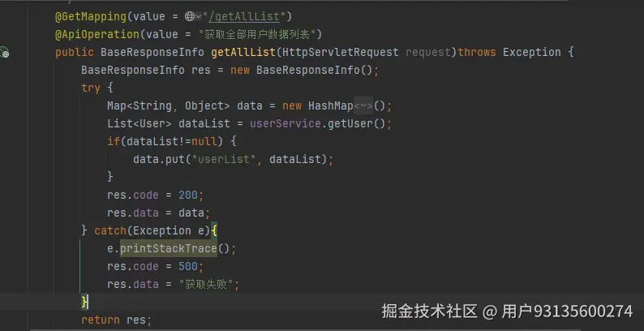644x331 pixels.
Task: Click the "userList" string literal
Action: pos(224,159)
